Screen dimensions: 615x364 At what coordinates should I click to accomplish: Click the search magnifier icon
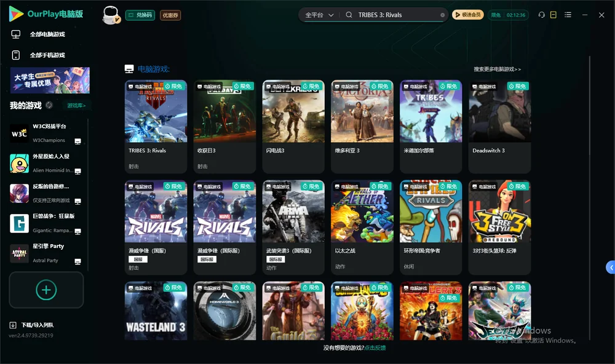[x=349, y=15]
